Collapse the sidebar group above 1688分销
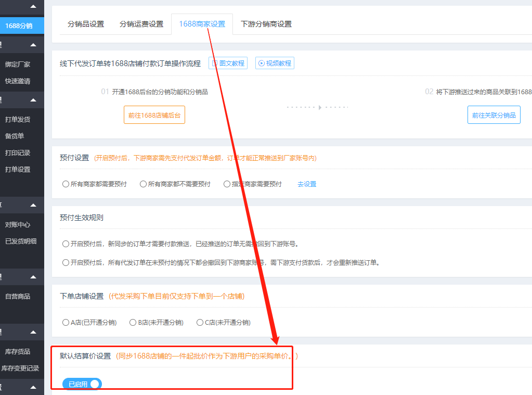 coord(33,6)
